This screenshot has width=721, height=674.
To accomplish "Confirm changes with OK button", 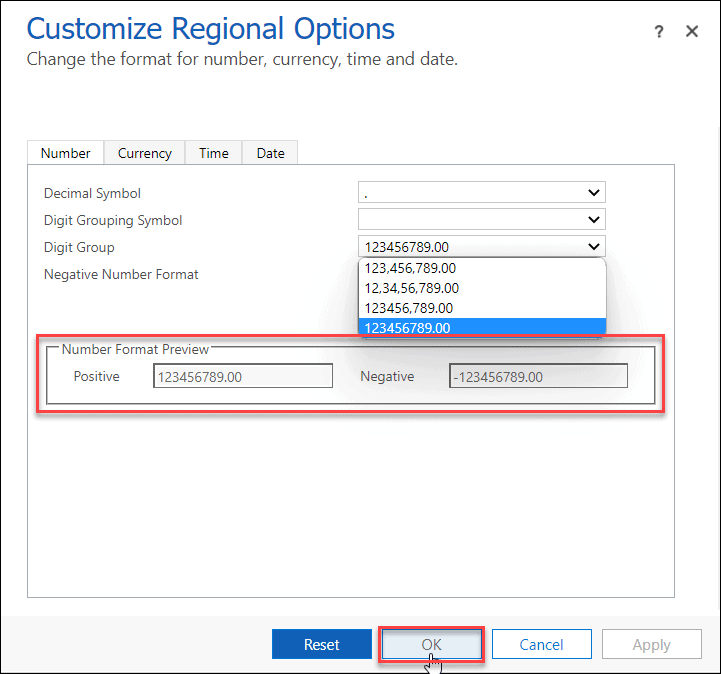I will tap(431, 644).
